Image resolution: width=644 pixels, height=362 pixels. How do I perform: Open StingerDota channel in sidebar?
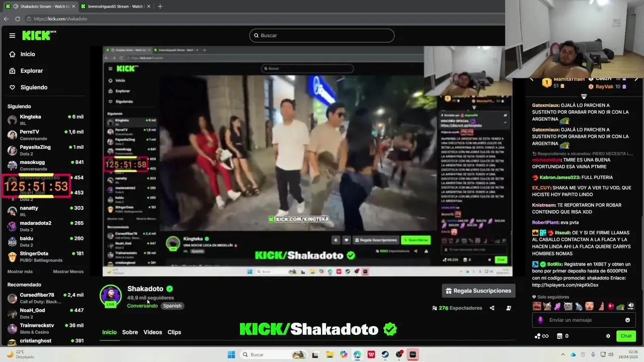[45, 256]
